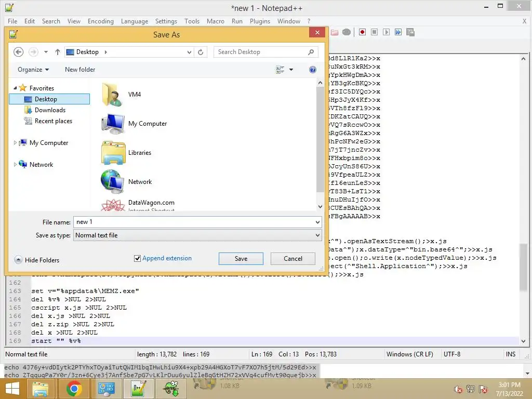Screen dimensions: 532x399
Task: Change the file view layout
Action: coord(280,70)
